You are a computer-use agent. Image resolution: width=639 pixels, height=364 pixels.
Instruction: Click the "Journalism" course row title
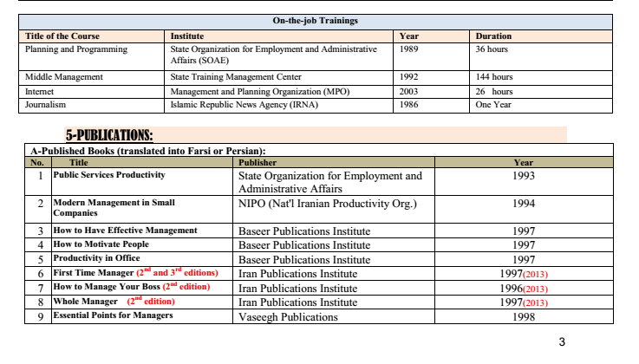[x=46, y=105]
